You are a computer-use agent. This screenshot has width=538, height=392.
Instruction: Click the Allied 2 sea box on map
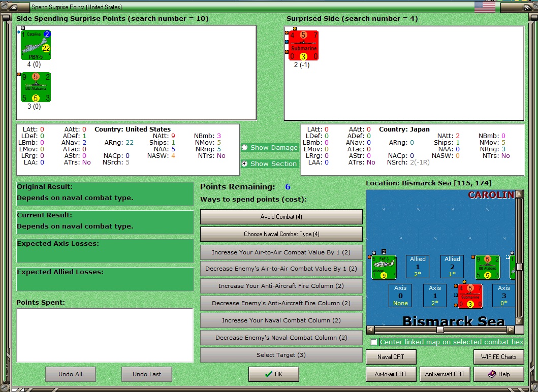click(452, 267)
